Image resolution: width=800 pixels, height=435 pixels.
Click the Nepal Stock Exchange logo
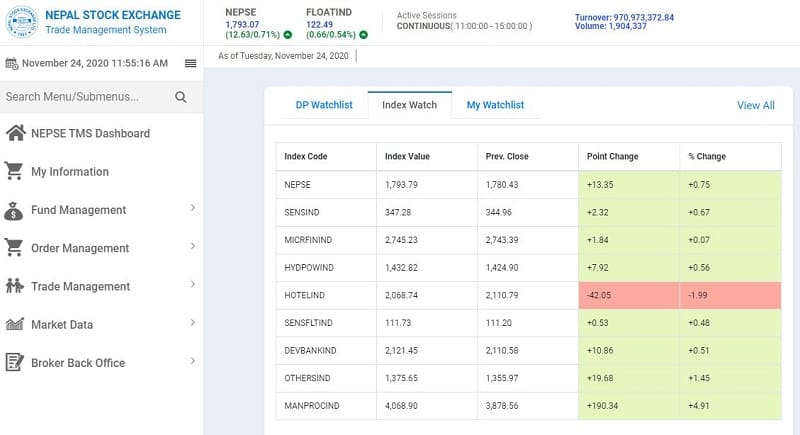click(x=20, y=22)
